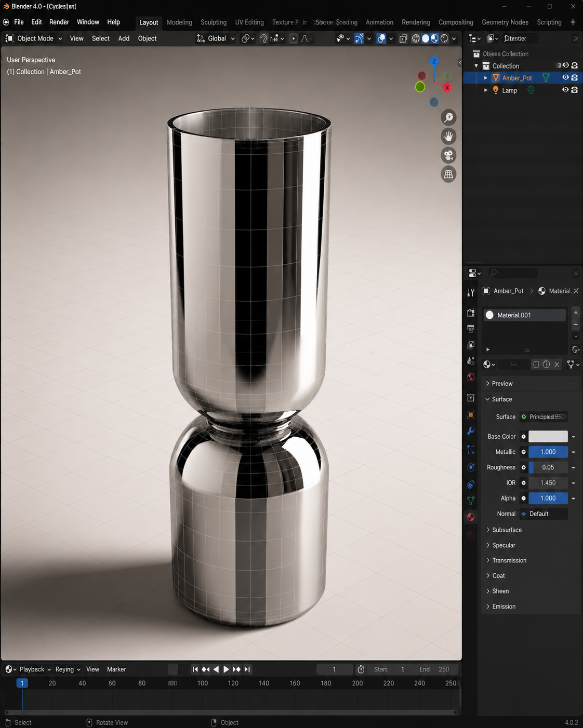The image size is (583, 728).
Task: Click the snapping magnet icon
Action: click(x=264, y=38)
